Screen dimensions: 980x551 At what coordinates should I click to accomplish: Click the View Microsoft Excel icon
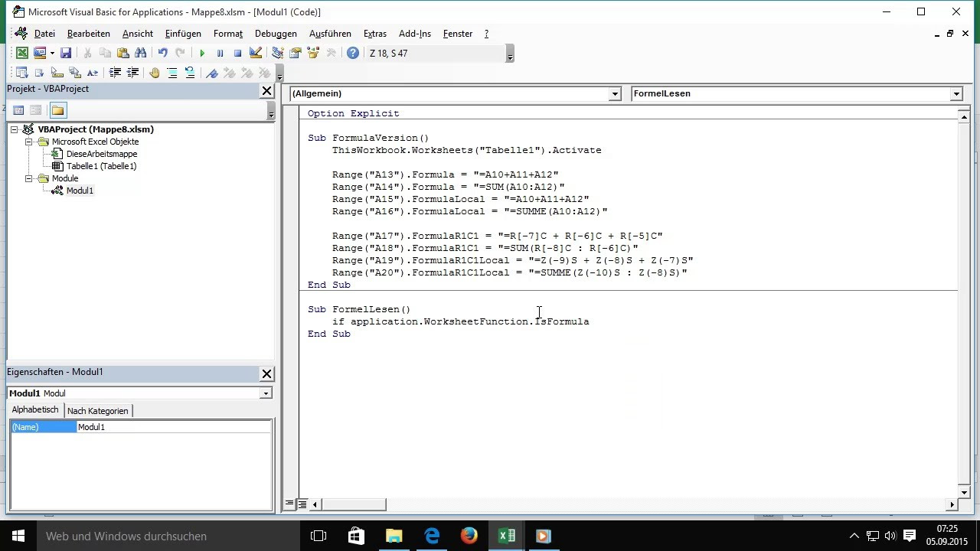click(22, 53)
